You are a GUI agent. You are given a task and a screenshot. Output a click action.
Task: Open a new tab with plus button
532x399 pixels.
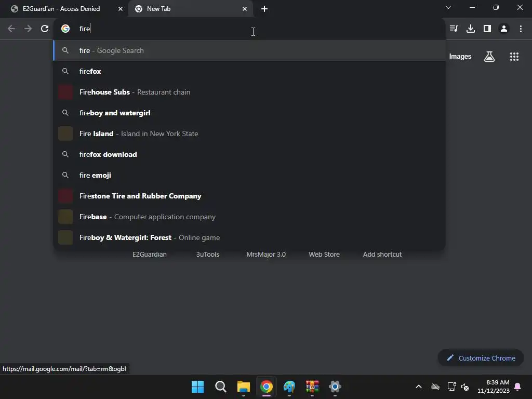[264, 9]
